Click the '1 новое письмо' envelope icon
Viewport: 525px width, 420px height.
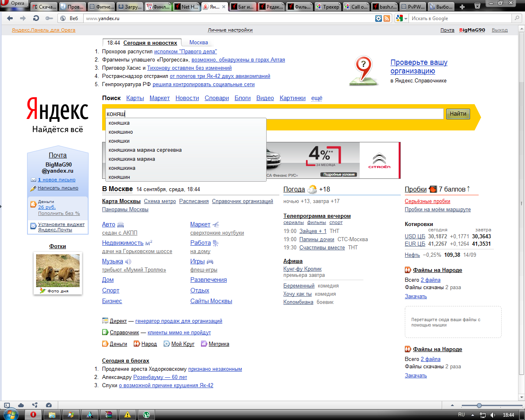click(34, 180)
